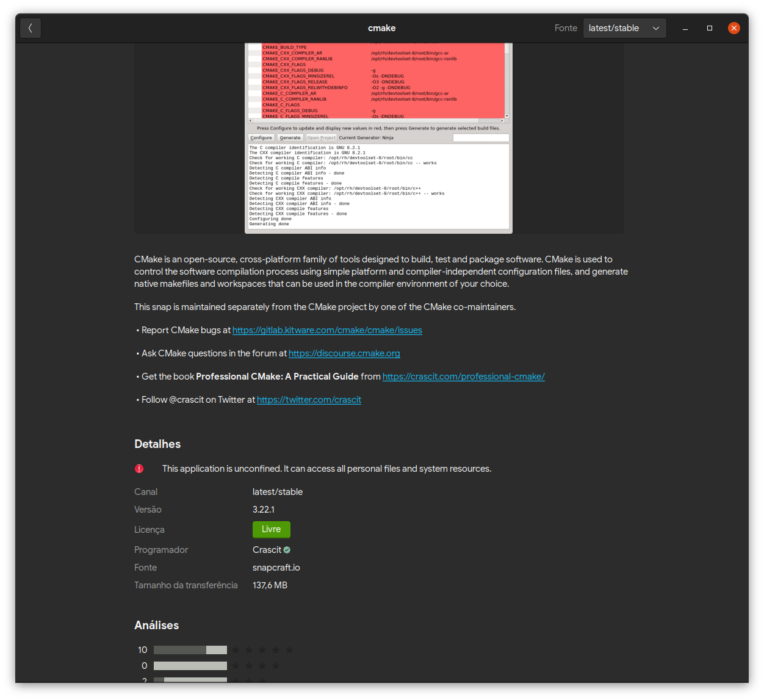The height and width of the screenshot is (700, 764).
Task: Close the cmake window
Action: coord(734,28)
